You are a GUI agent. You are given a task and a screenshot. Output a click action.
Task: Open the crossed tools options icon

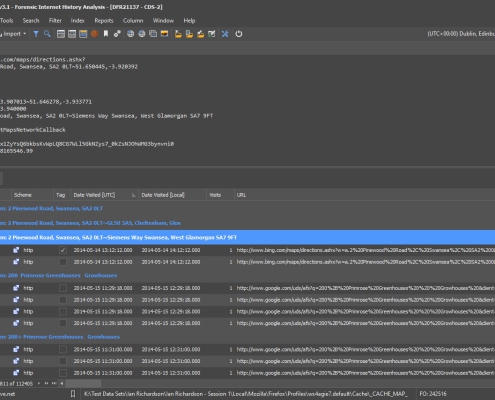[x=225, y=34]
